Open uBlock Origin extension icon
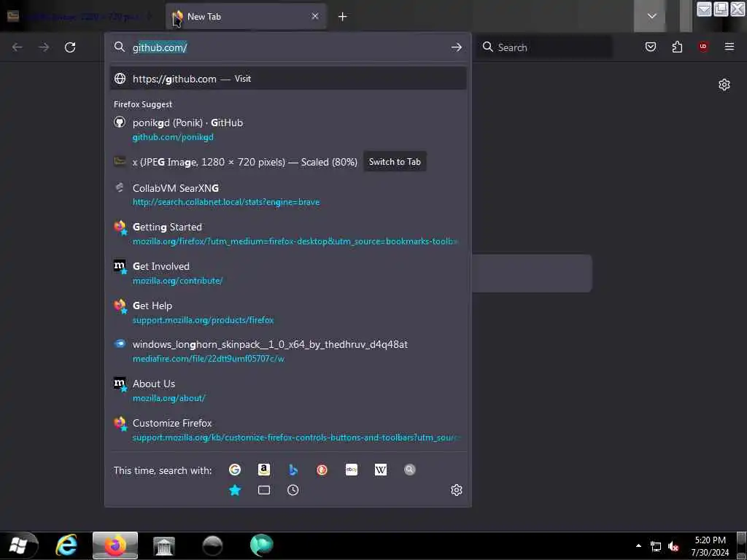Screen dimensions: 747x560 pos(703,47)
